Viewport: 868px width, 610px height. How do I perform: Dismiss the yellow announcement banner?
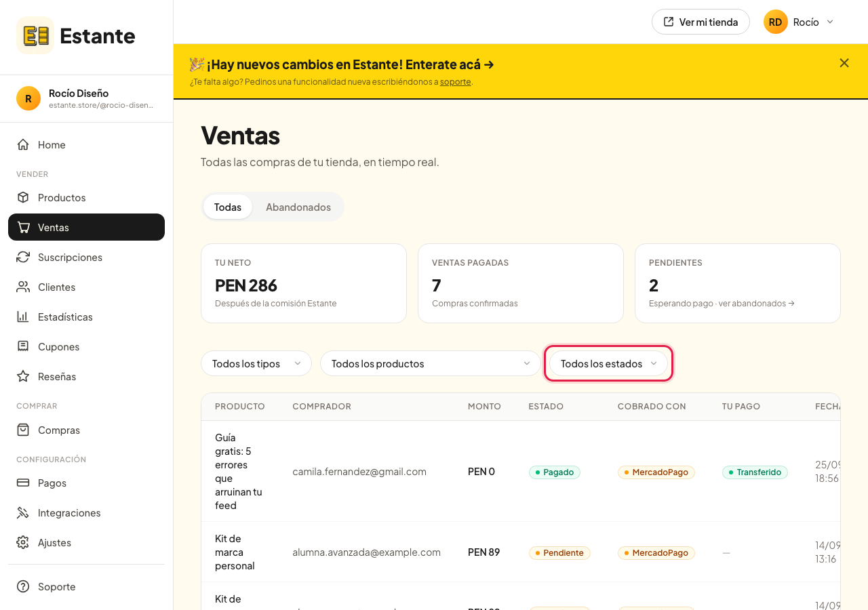pos(844,63)
